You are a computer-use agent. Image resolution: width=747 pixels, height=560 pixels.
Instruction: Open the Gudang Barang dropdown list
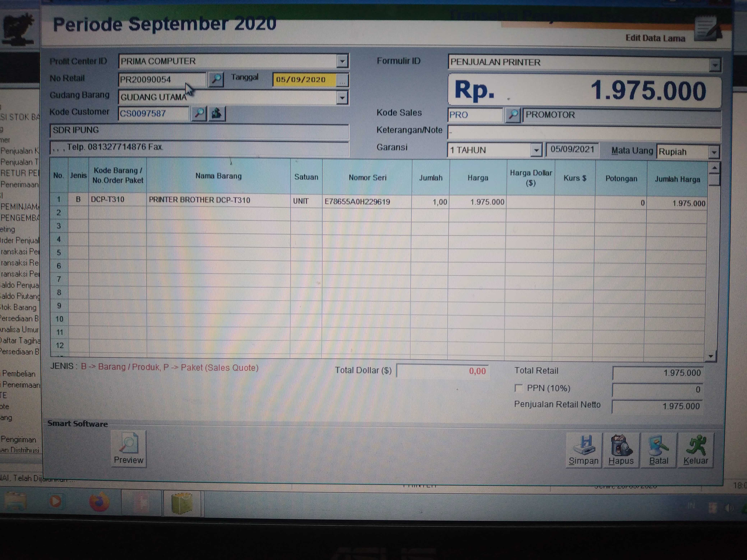click(x=342, y=98)
